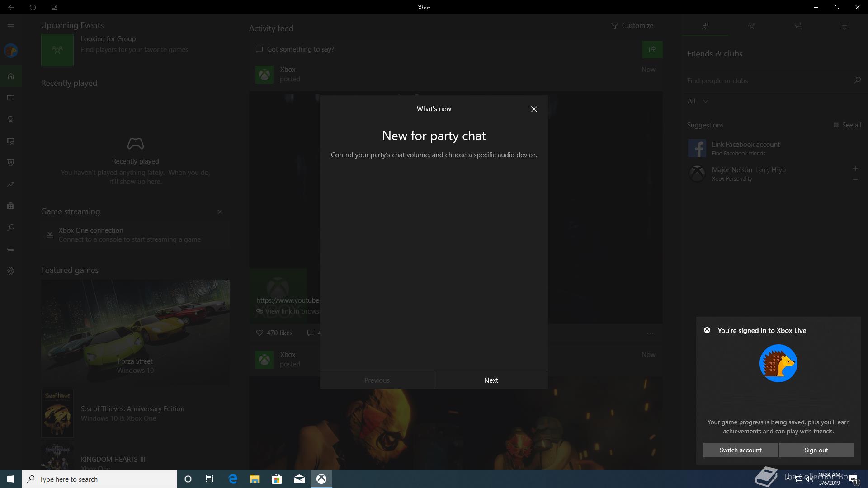This screenshot has width=868, height=488.
Task: Close the What's new dialog
Action: pyautogui.click(x=534, y=109)
